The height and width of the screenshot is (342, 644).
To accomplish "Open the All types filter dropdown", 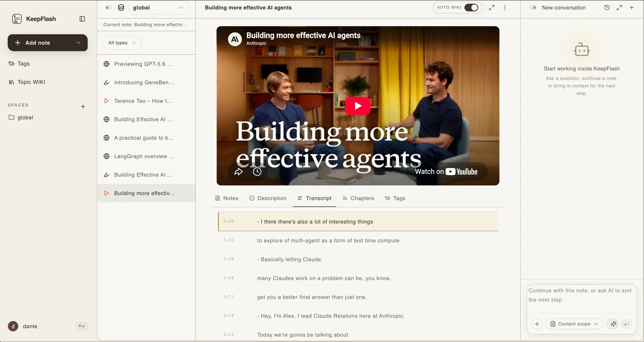I will pyautogui.click(x=122, y=43).
